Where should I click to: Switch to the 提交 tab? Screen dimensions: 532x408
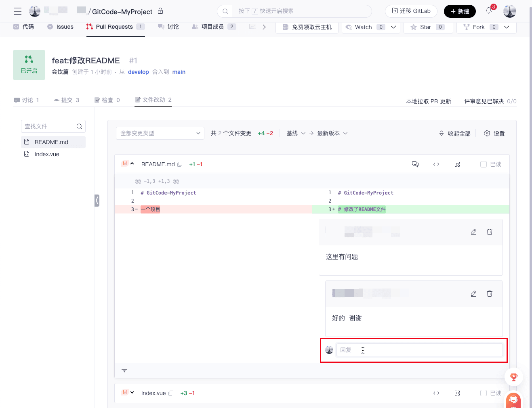tap(67, 100)
